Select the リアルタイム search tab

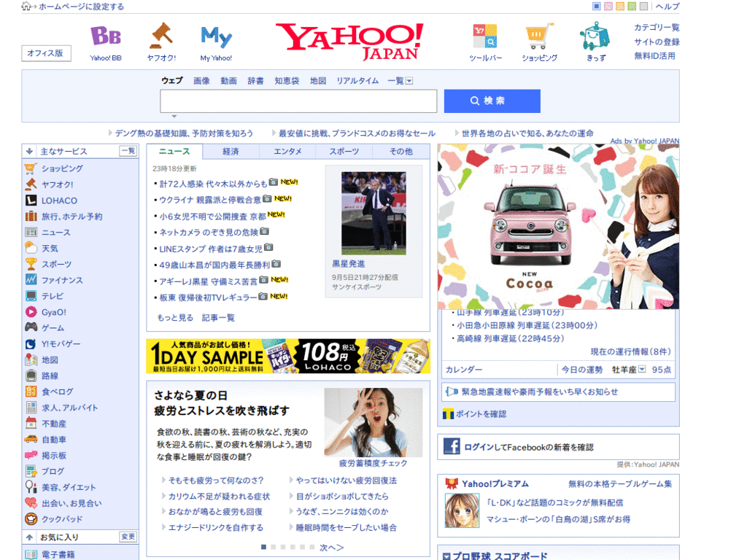[x=357, y=81]
